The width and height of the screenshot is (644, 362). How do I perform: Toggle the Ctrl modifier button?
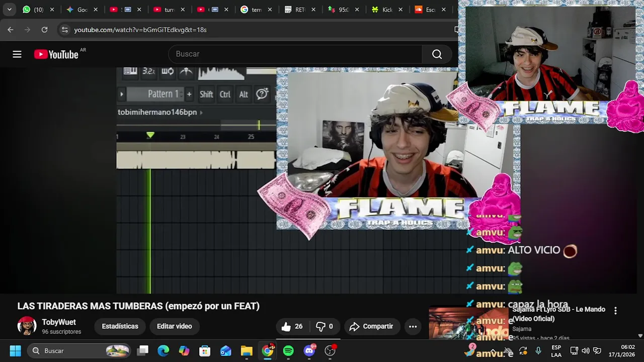pyautogui.click(x=225, y=94)
